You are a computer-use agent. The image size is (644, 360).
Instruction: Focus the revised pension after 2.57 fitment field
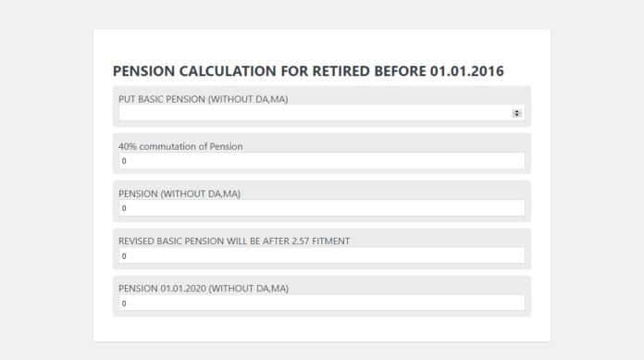pyautogui.click(x=322, y=255)
